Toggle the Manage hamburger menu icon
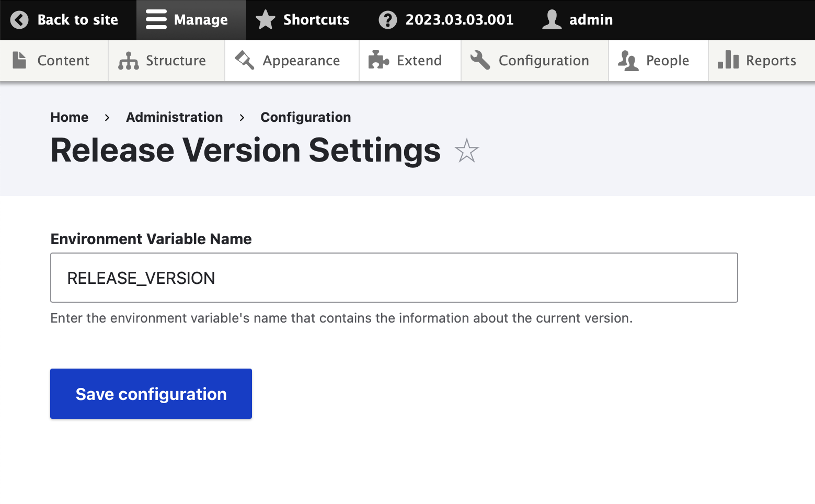This screenshot has height=504, width=815. tap(156, 20)
